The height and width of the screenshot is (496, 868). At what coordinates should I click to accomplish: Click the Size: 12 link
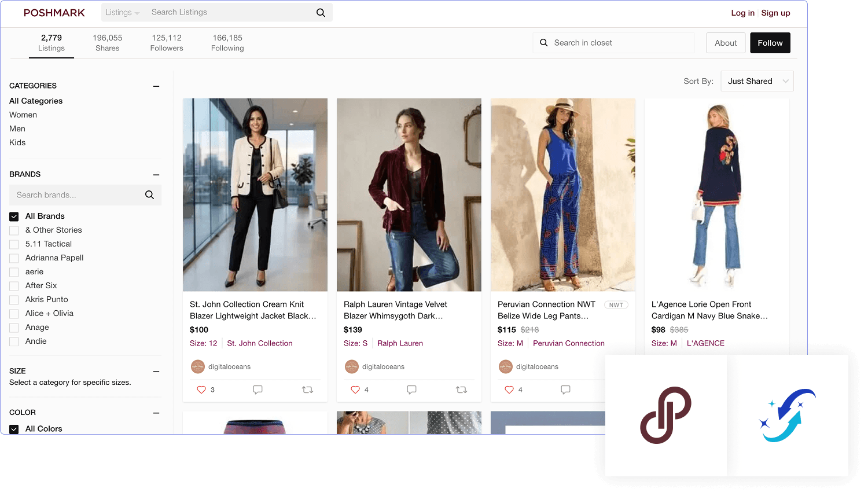tap(204, 343)
